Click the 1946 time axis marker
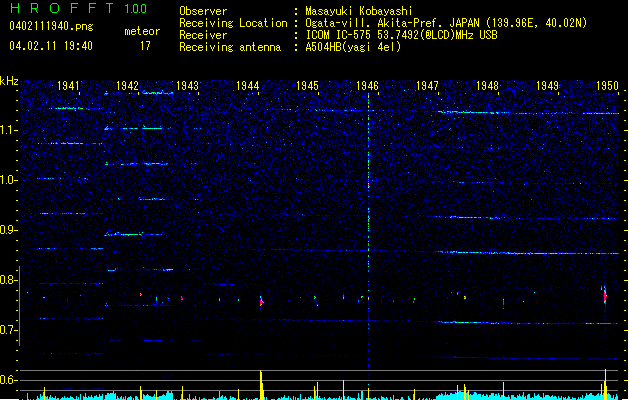629x400 pixels. click(367, 85)
